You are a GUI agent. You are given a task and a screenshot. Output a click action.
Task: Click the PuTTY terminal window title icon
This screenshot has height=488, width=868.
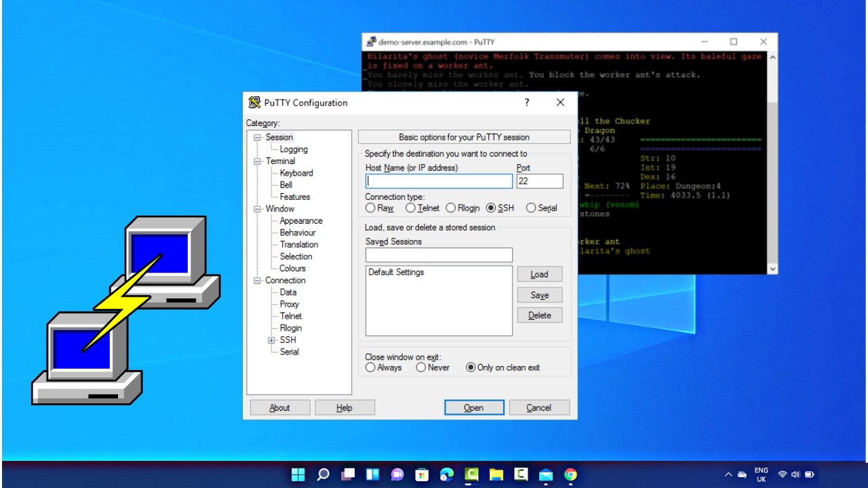[370, 41]
